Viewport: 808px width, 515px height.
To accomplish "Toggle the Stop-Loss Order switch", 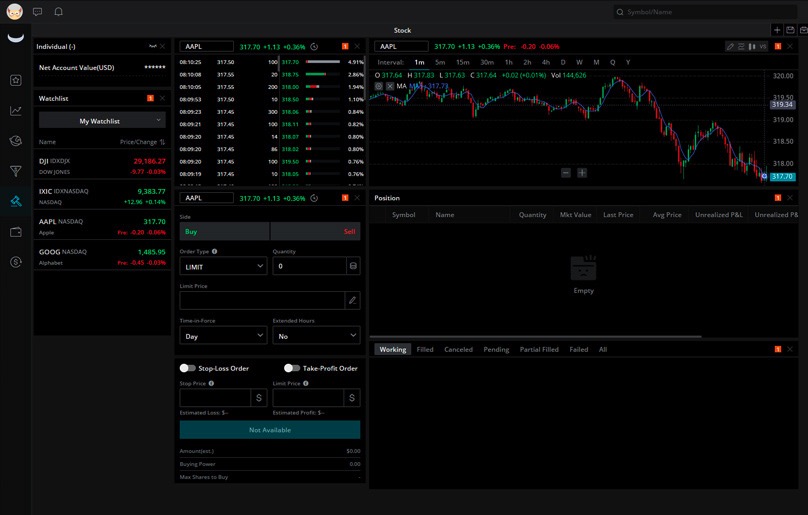I will [x=188, y=368].
